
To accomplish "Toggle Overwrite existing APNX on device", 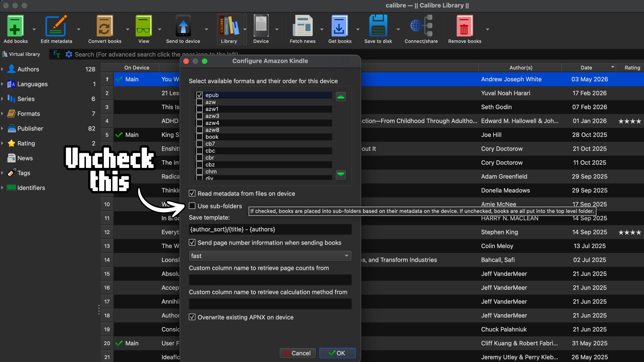I will (x=192, y=317).
